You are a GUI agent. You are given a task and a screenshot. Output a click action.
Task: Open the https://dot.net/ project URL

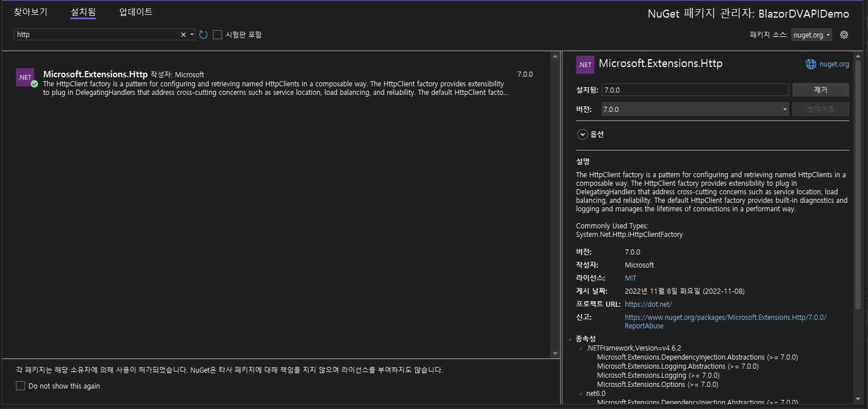point(648,304)
